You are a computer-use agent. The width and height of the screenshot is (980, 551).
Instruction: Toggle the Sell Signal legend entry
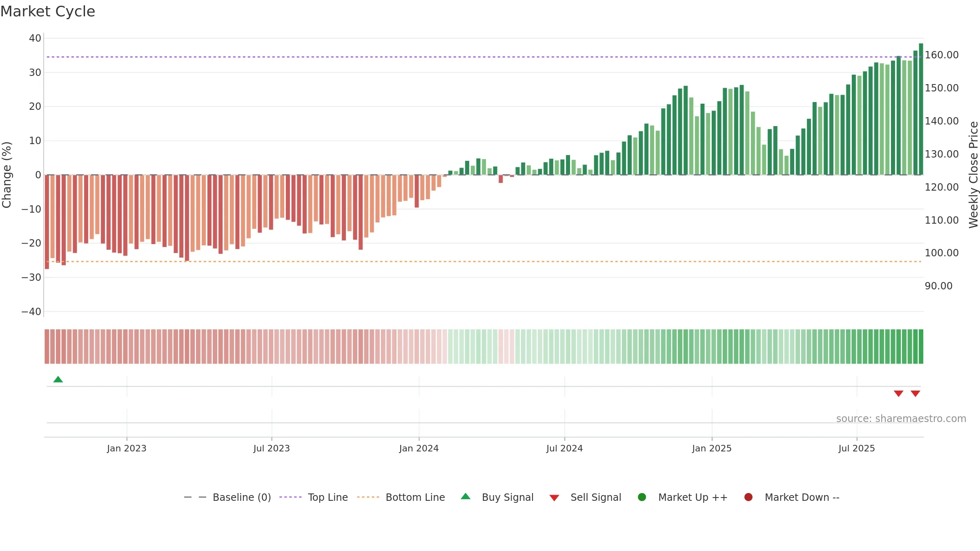(585, 497)
